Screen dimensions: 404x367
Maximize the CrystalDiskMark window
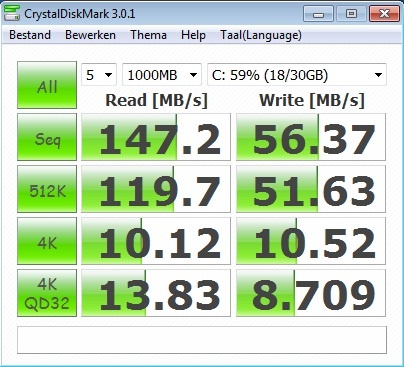(351, 14)
